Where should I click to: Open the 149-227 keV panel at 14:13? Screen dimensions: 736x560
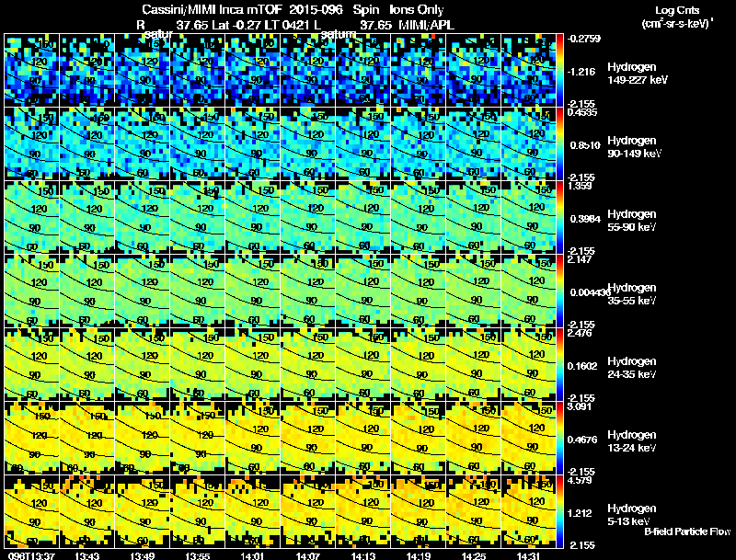tap(362, 71)
